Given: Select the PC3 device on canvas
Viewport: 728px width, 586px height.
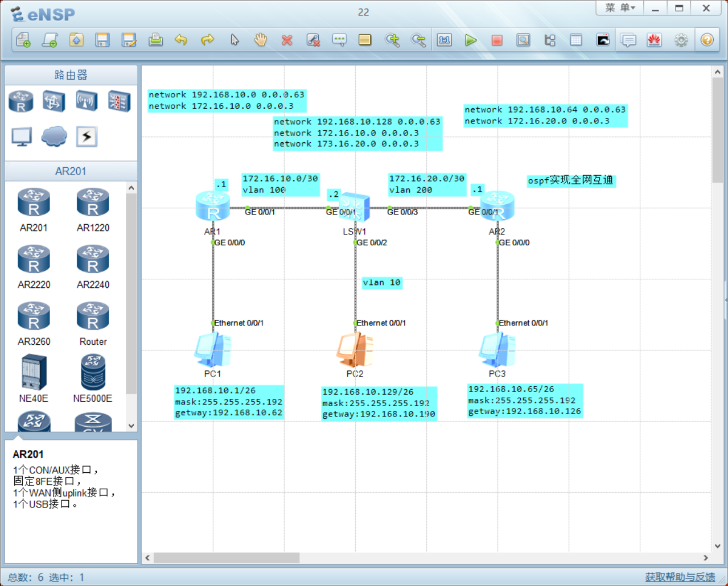Looking at the screenshot, I should pyautogui.click(x=497, y=349).
